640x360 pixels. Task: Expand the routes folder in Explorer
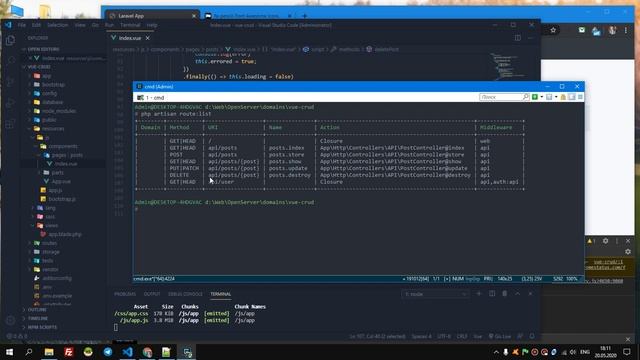[49, 243]
